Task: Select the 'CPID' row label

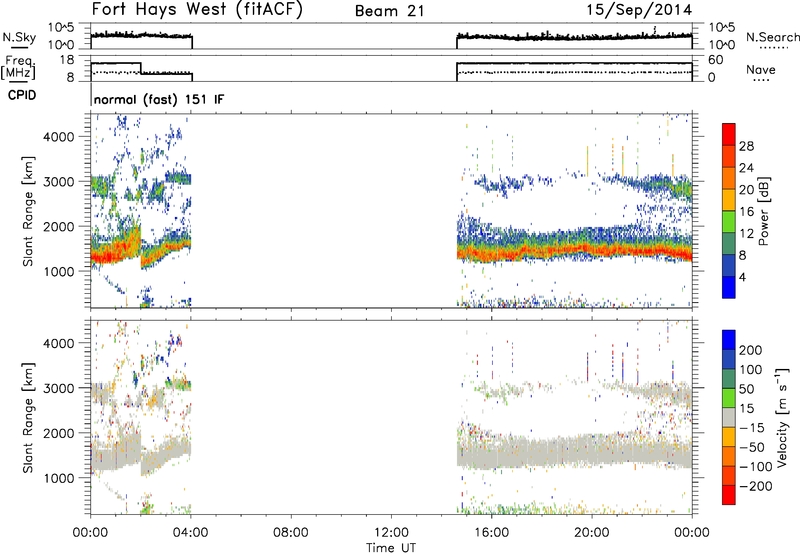Action: [22, 95]
